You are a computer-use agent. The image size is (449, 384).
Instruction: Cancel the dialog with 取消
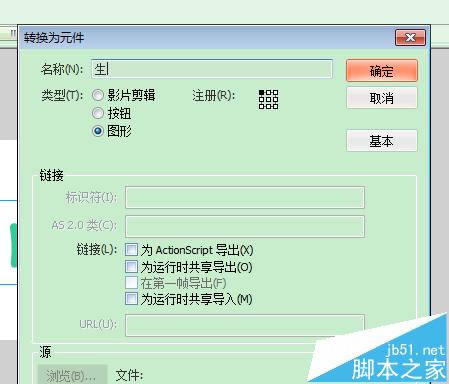click(x=382, y=98)
